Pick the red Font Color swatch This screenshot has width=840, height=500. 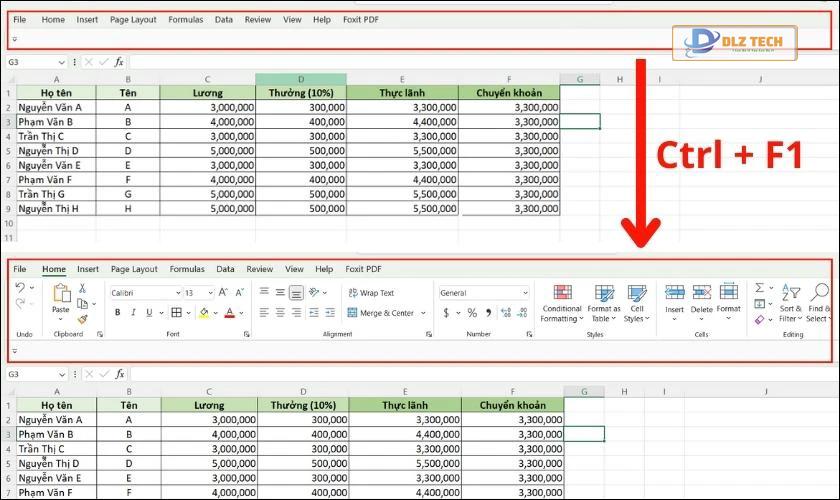click(x=229, y=312)
